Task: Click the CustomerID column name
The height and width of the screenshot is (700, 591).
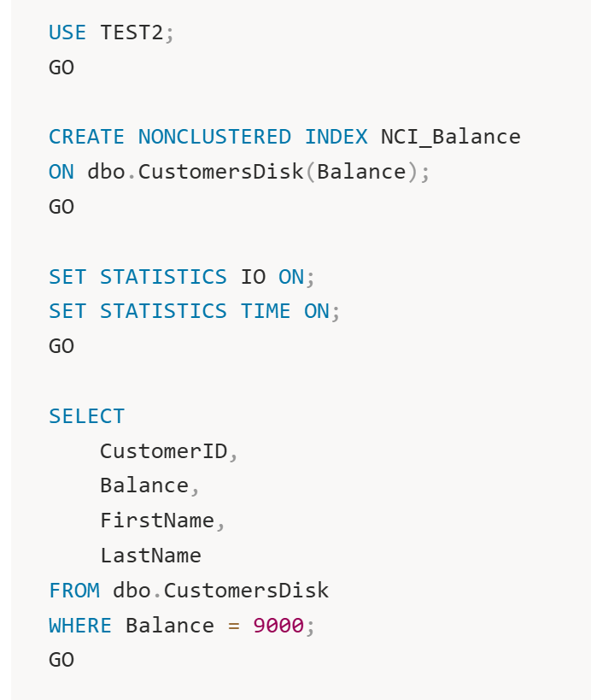Action: click(x=164, y=451)
